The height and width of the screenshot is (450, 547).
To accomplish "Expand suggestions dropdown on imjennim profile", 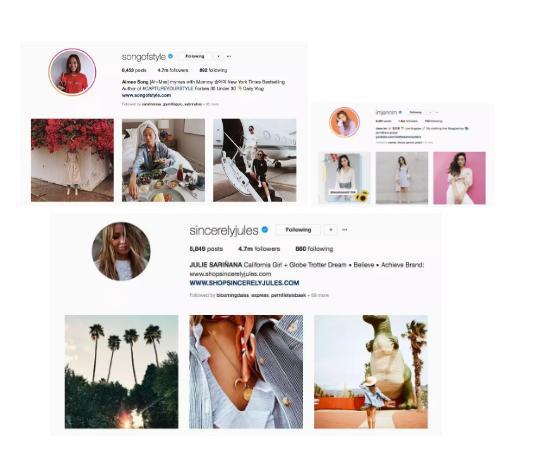I will (x=430, y=112).
